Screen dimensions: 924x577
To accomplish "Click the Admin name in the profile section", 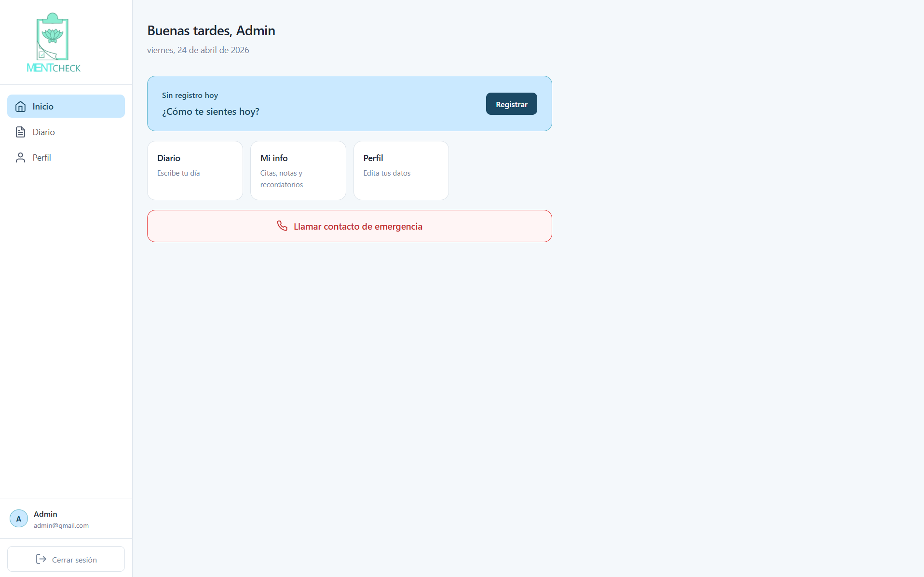I will click(x=45, y=514).
